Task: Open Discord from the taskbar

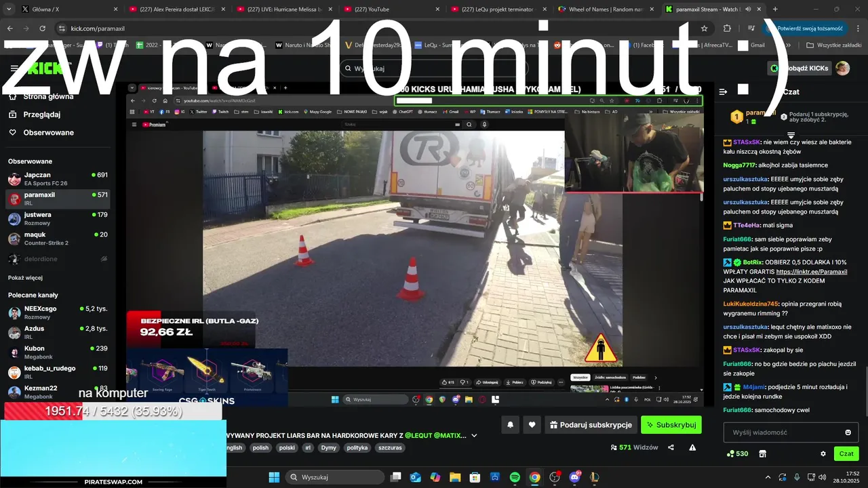Action: click(x=575, y=477)
